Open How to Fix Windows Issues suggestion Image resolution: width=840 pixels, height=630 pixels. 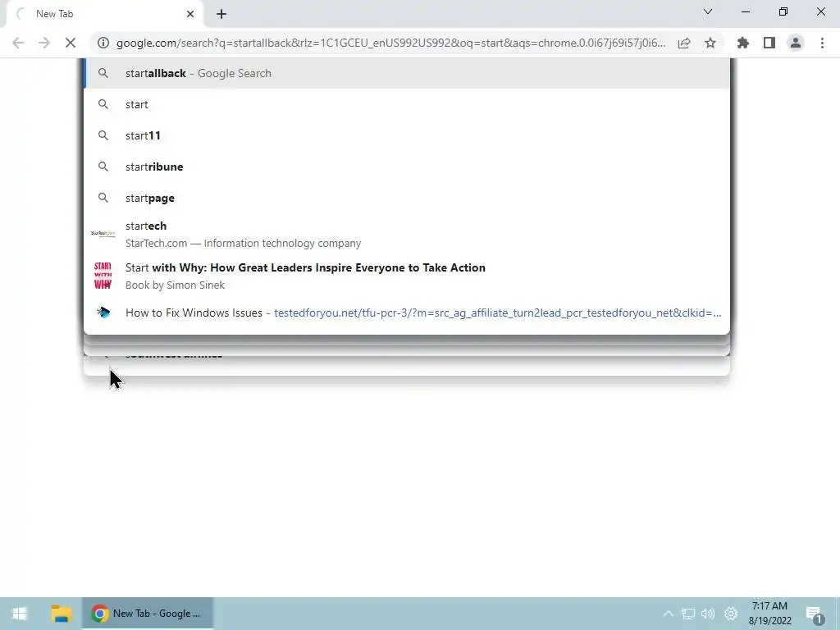[x=407, y=313]
